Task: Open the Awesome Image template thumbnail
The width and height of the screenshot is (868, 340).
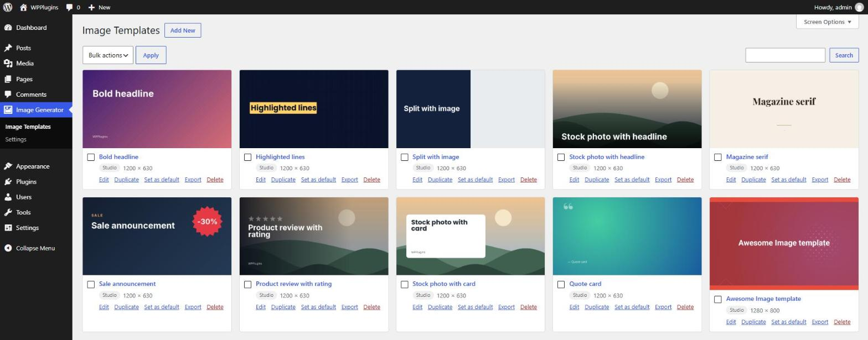Action: tap(784, 243)
